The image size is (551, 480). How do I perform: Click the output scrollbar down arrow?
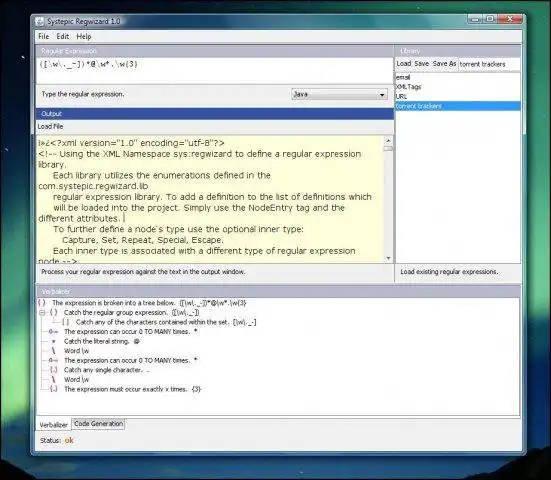coord(388,258)
